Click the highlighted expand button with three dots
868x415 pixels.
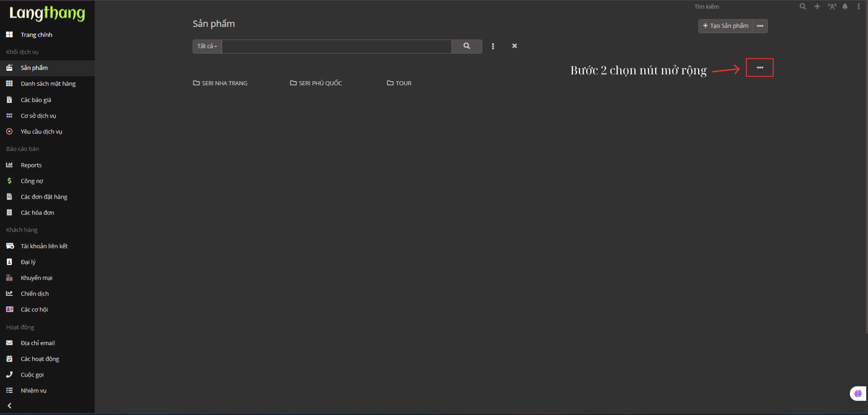coord(760,68)
